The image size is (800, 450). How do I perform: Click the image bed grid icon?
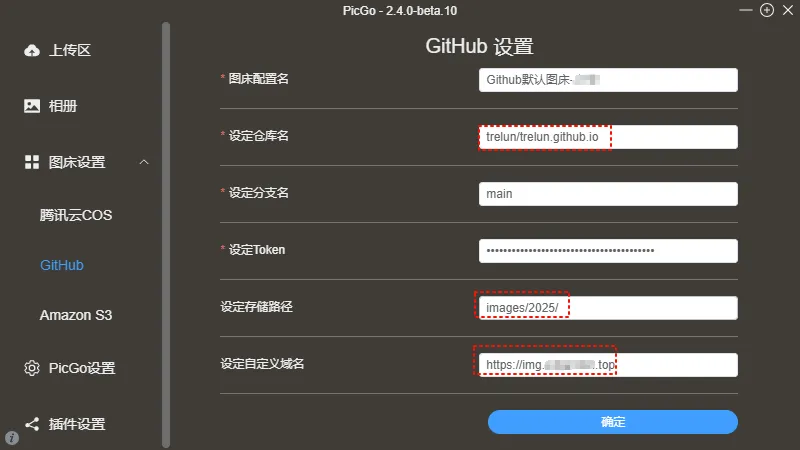32,162
